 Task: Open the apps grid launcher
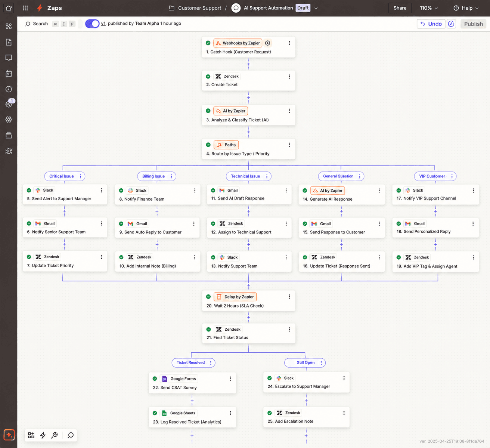click(25, 8)
